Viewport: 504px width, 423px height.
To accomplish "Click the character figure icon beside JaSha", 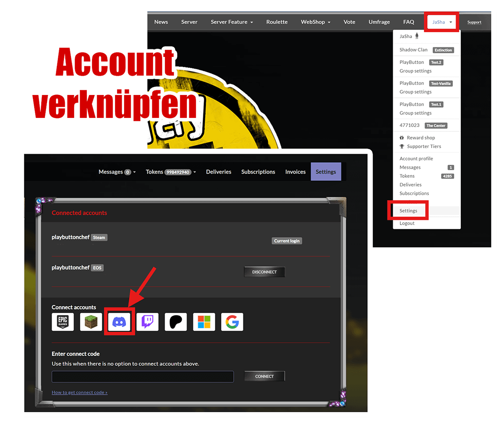I will 417,36.
